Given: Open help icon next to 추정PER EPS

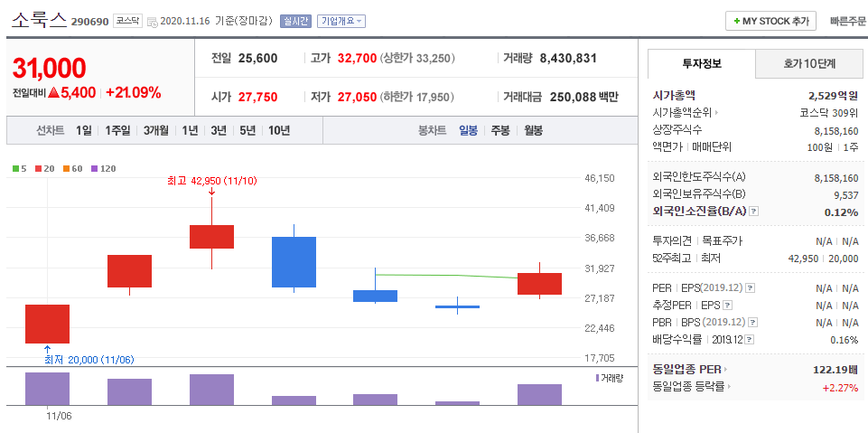Looking at the screenshot, I should click(728, 306).
